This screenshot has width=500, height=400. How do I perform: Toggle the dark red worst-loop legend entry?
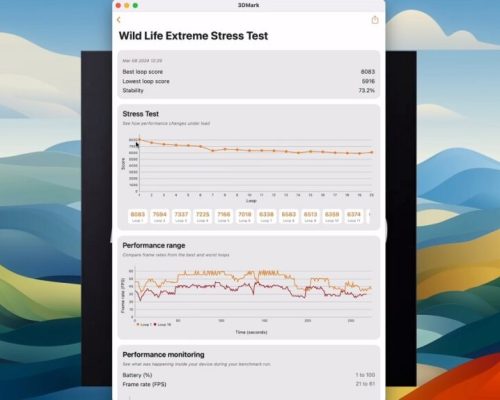[x=162, y=324]
